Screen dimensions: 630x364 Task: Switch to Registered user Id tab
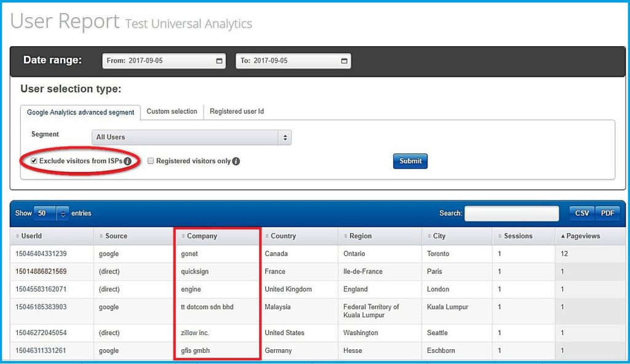click(236, 112)
